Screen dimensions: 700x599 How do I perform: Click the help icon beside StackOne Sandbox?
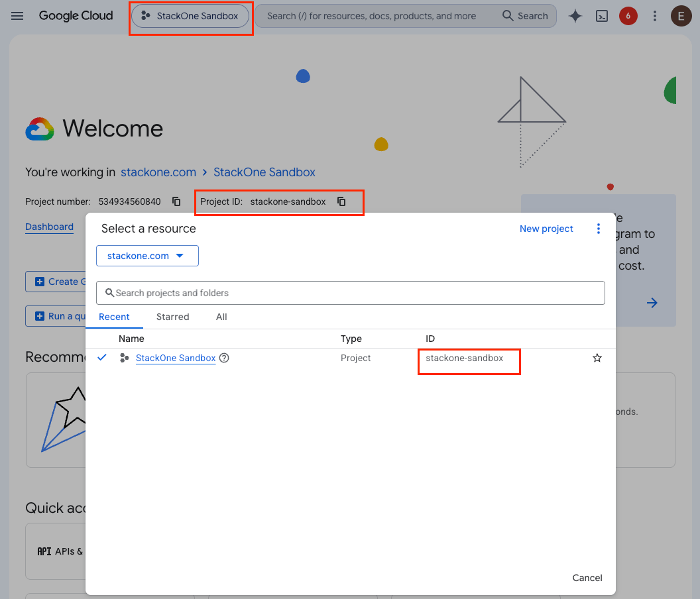(x=224, y=358)
